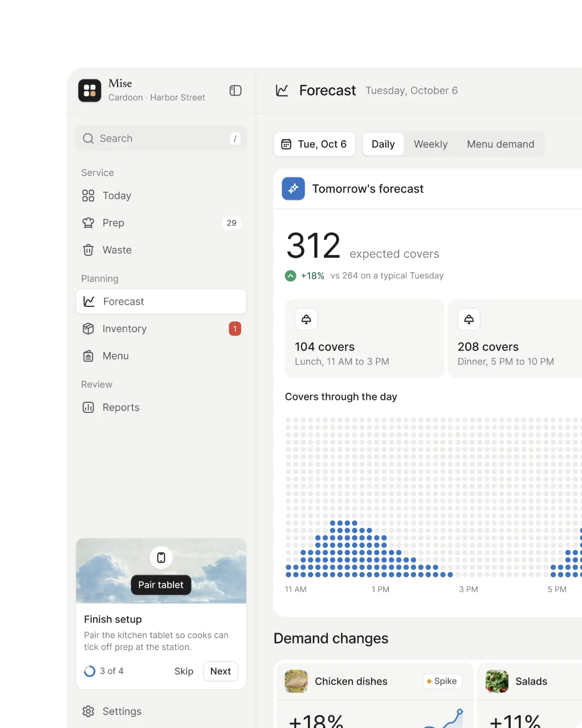This screenshot has height=728, width=582.
Task: Click Next on the Finish setup card
Action: (221, 671)
